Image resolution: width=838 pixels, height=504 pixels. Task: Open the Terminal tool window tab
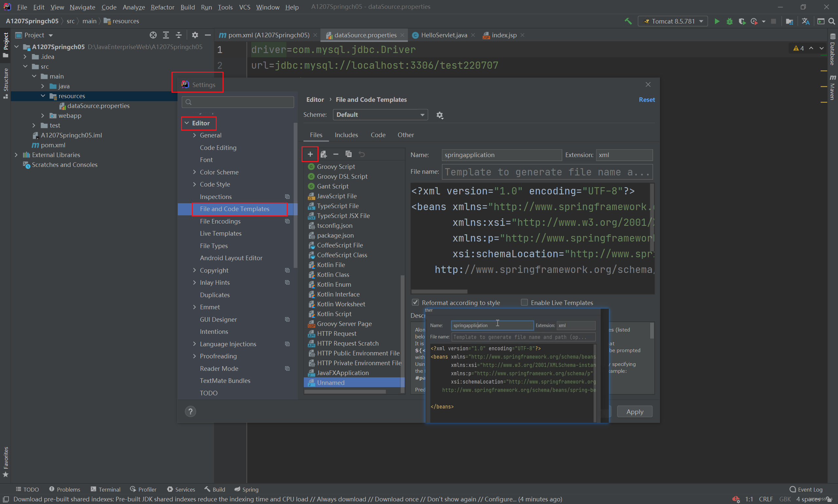105,489
